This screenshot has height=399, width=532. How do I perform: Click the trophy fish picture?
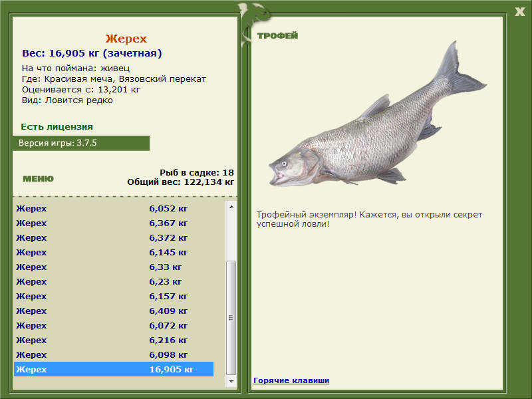tap(378, 114)
